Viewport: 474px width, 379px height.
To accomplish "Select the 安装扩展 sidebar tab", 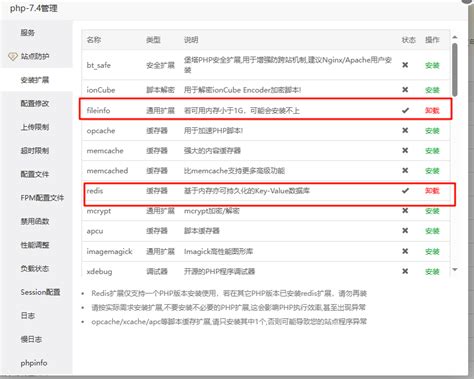I will 35,80.
